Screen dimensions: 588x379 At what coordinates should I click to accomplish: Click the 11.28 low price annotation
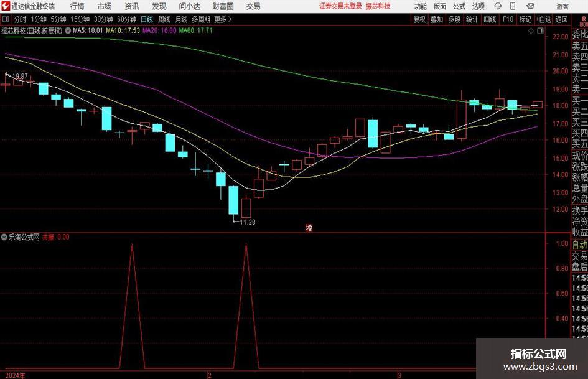247,222
